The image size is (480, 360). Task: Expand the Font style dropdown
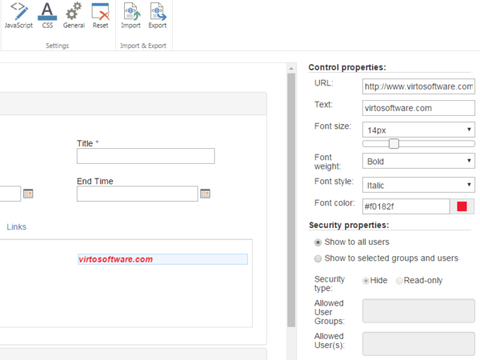(x=418, y=185)
